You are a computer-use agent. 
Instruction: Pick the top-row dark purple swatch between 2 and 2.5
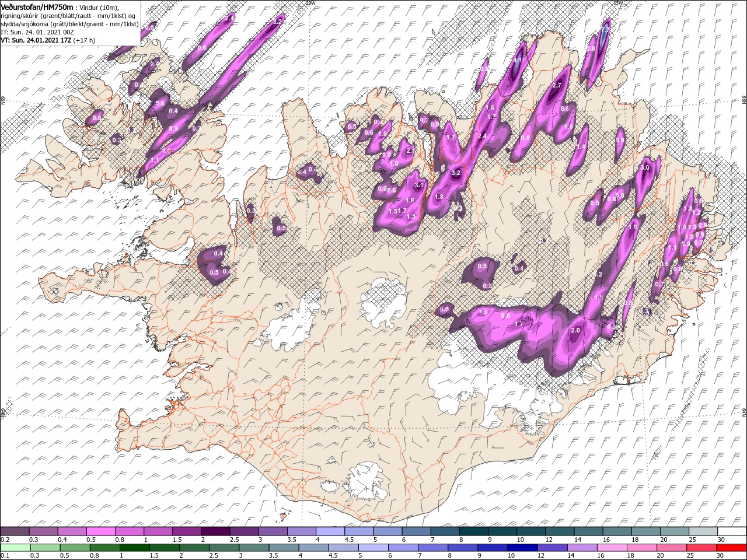[x=215, y=531]
